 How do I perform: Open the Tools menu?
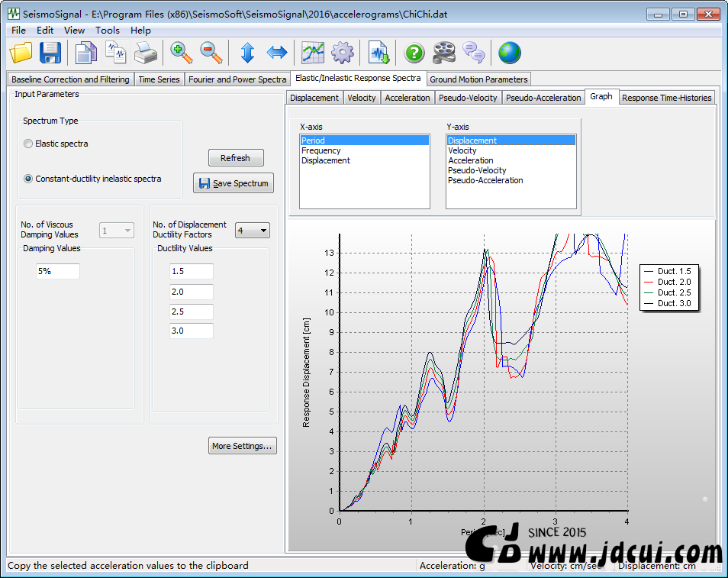(108, 31)
